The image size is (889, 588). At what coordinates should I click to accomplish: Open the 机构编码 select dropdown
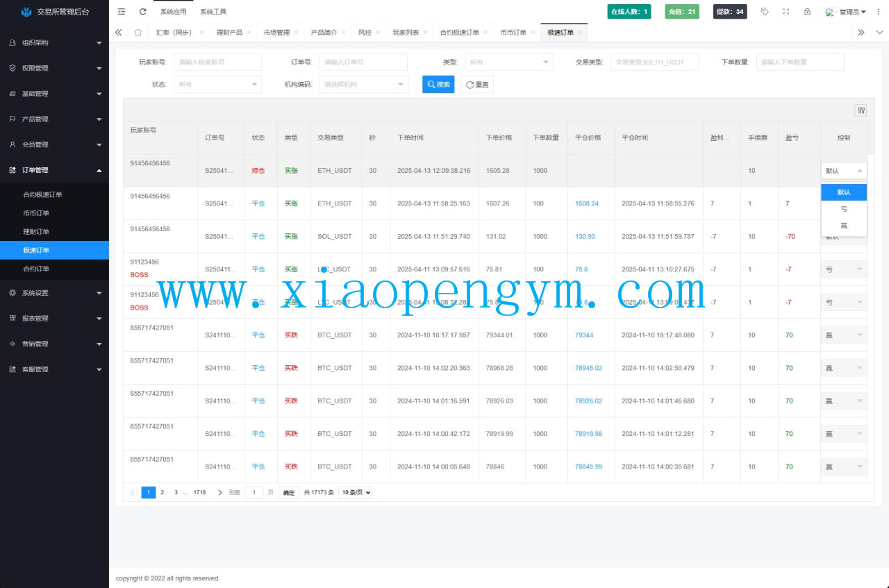point(364,84)
